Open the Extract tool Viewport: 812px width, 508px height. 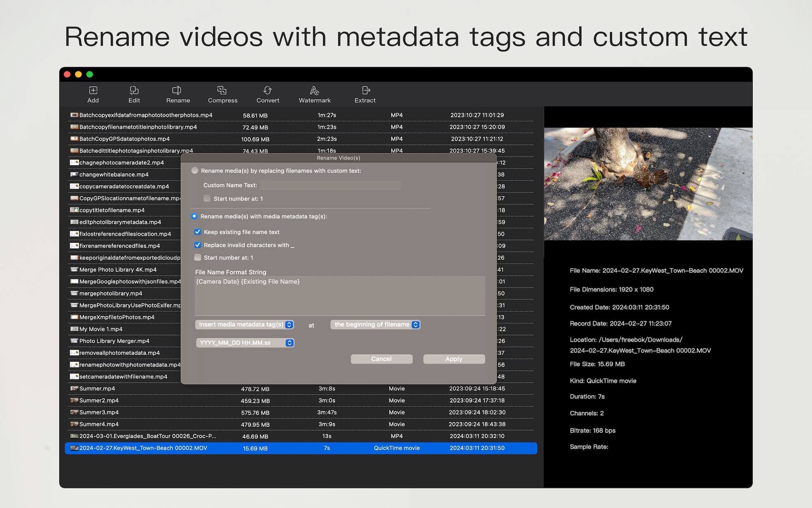point(365,94)
